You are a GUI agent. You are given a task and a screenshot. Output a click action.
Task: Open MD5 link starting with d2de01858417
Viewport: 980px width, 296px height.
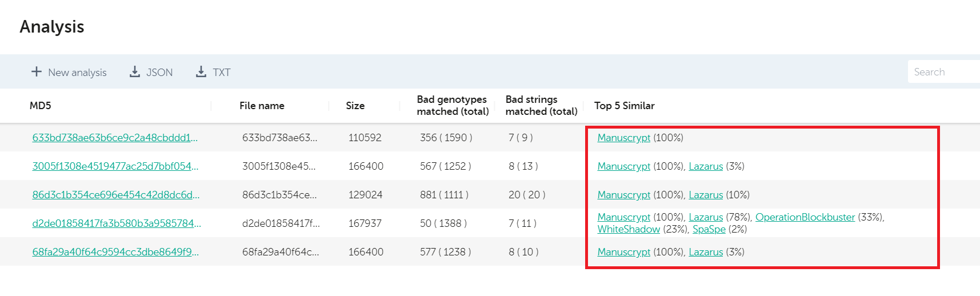tap(117, 223)
